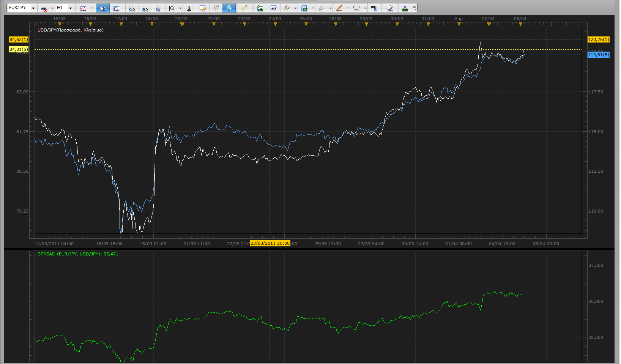621x364 pixels.
Task: Click the 04/04 10:00 time axis label
Action: click(502, 244)
